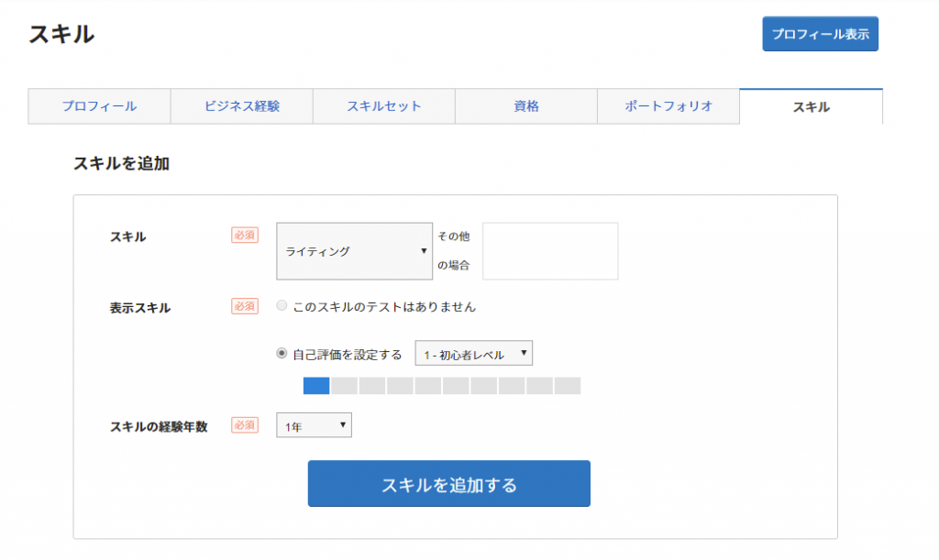
Task: Click the last gray segment of rating bar
Action: click(x=568, y=386)
